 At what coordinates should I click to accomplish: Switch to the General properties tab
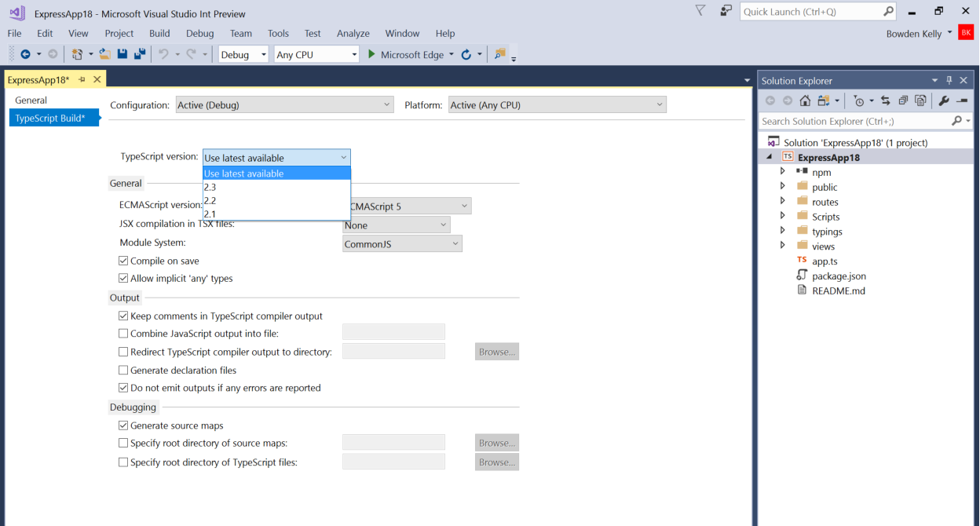tap(31, 100)
